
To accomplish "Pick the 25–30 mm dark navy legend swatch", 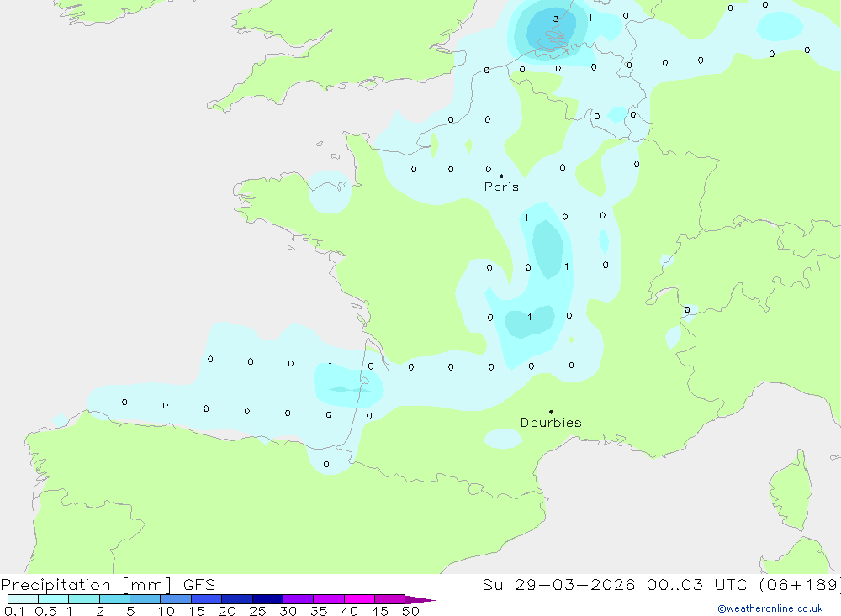I will tap(267, 599).
